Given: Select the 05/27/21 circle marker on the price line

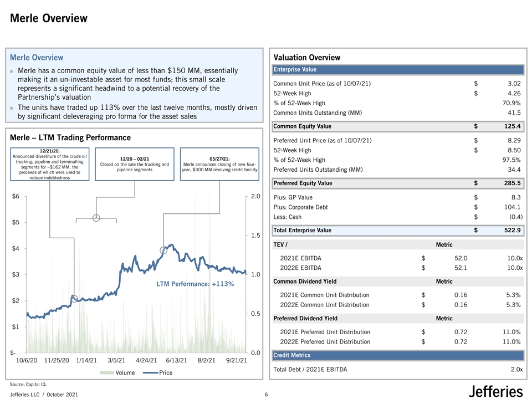Looking at the screenshot, I should tap(163, 250).
